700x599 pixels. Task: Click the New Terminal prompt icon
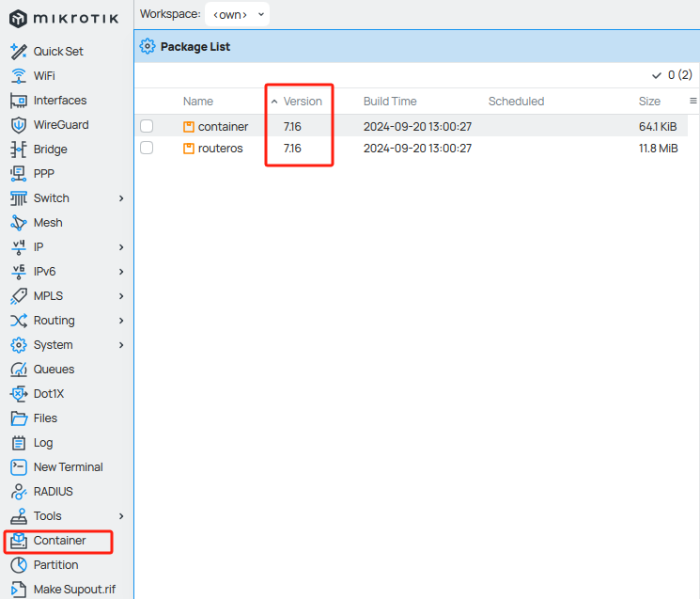(18, 467)
